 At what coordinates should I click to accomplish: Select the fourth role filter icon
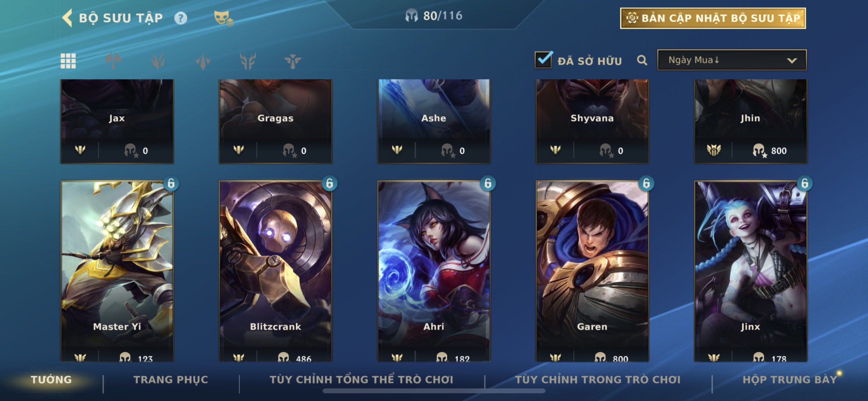203,61
